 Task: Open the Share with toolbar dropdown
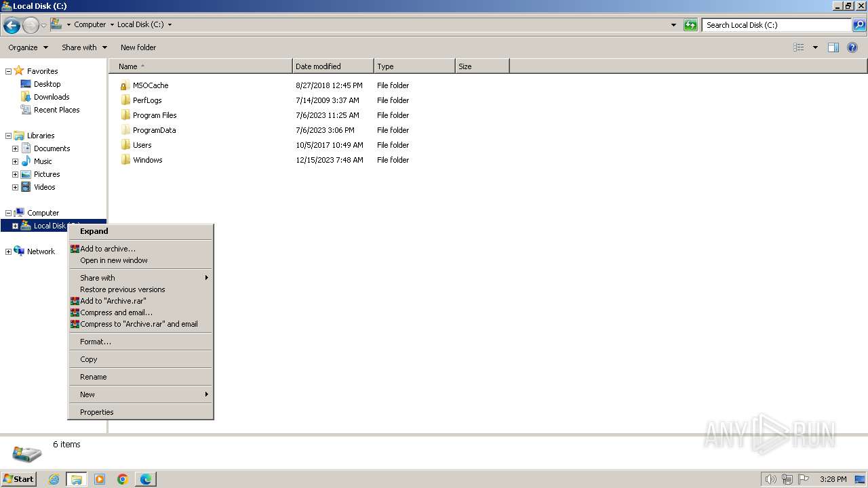(84, 47)
